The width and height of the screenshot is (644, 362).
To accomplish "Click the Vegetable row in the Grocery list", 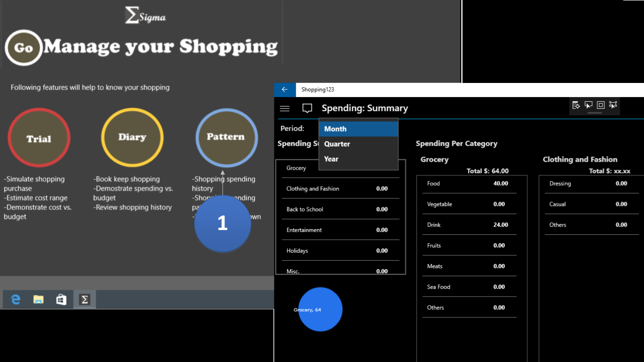I will click(x=470, y=204).
